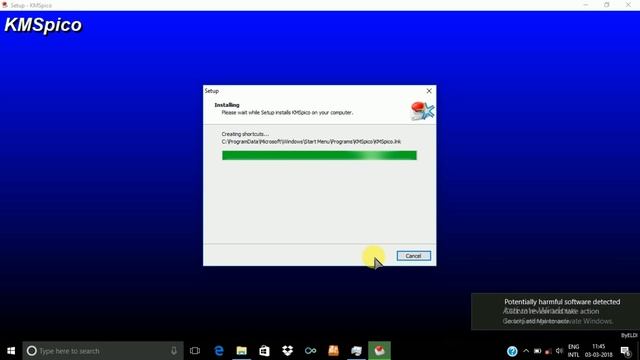Viewport: 640px width, 360px height.
Task: Open the Windows Start menu
Action: click(11, 351)
